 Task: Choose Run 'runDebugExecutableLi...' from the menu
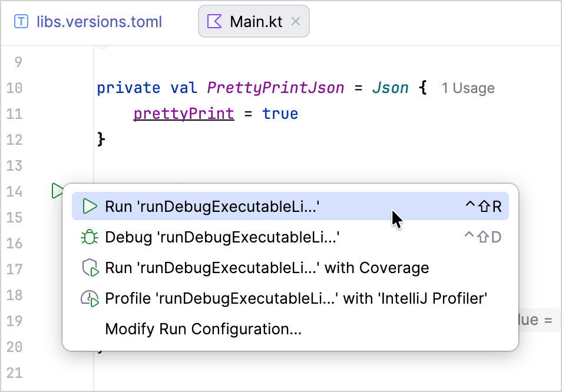290,206
